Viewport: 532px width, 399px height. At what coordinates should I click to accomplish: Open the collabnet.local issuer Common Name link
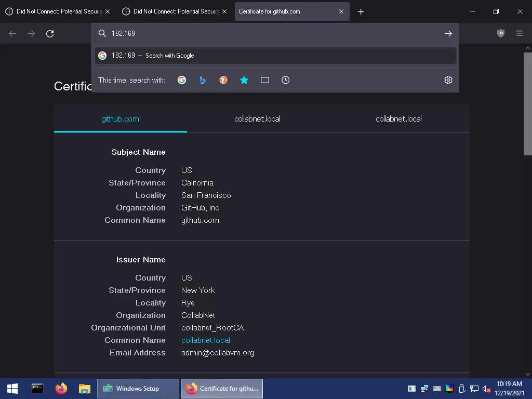click(206, 340)
